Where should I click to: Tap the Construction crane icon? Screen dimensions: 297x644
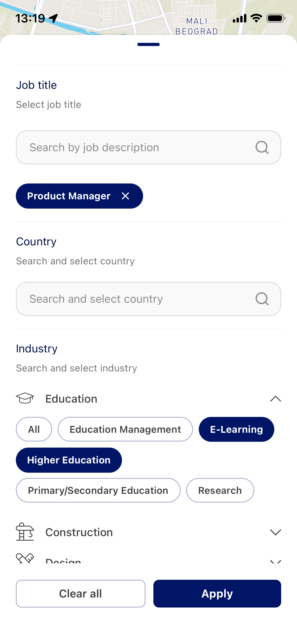25,532
